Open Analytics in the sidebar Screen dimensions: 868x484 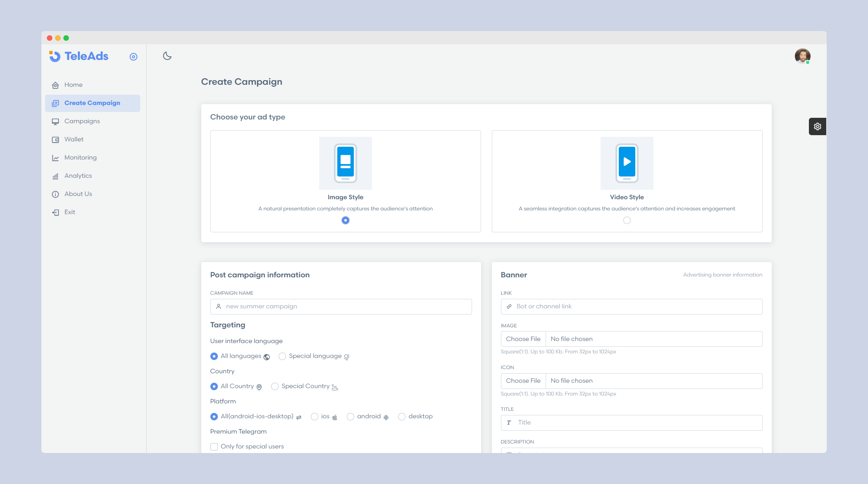click(78, 176)
